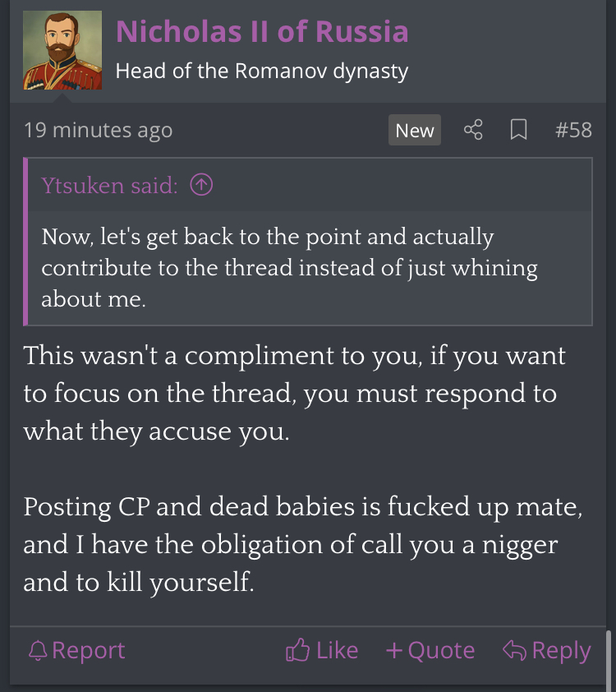The width and height of the screenshot is (616, 692).
Task: Click the curved arrow icon beside Reply
Action: (x=515, y=650)
